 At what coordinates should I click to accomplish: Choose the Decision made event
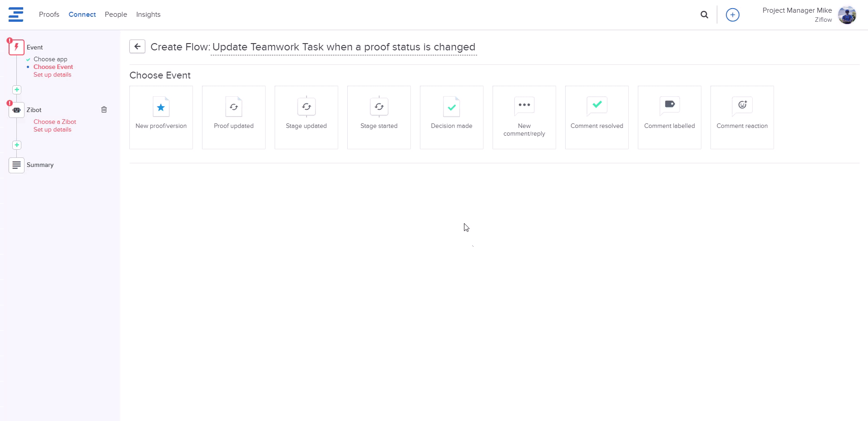452,117
